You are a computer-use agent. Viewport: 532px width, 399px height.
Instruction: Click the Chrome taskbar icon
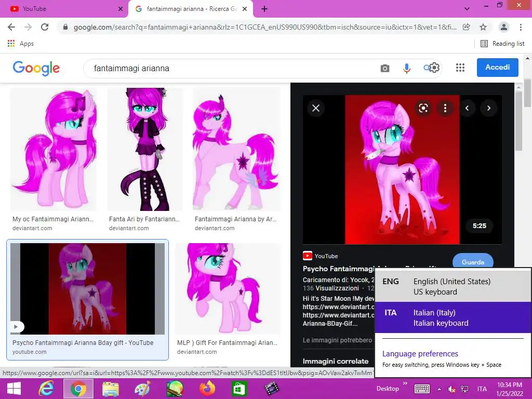[78, 389]
